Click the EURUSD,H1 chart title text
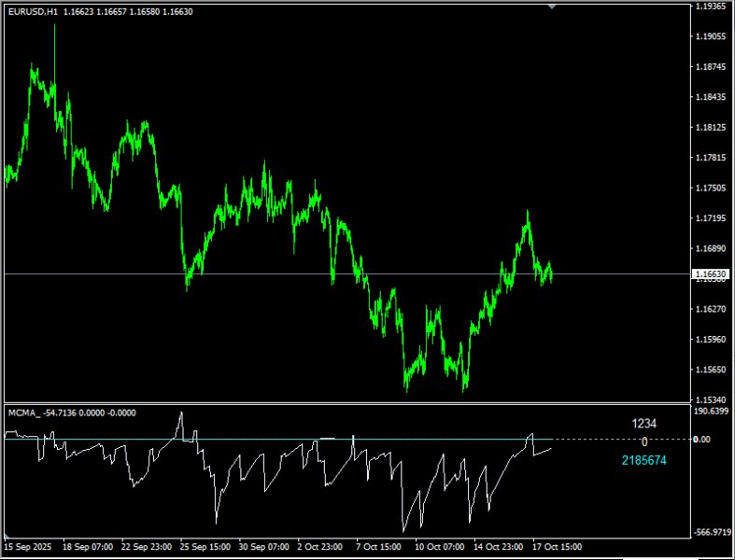Screen dimensions: 735x560 (x=33, y=12)
